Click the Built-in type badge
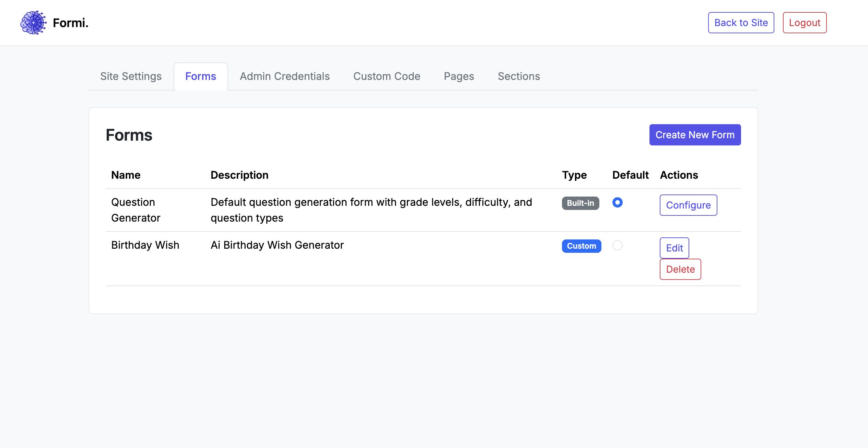The image size is (868, 448). pyautogui.click(x=580, y=203)
